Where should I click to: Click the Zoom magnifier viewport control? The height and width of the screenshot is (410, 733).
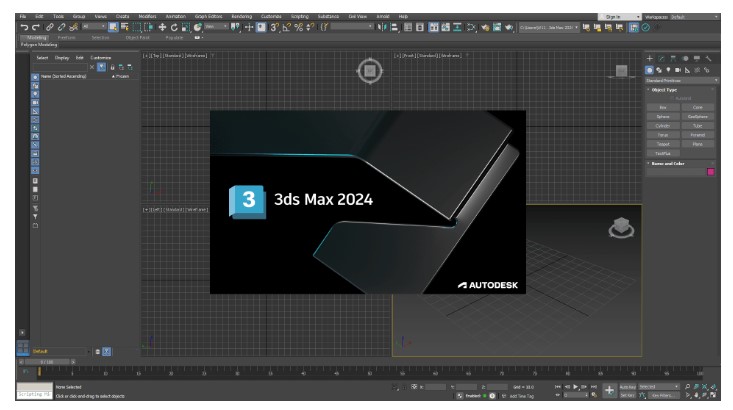pyautogui.click(x=687, y=387)
